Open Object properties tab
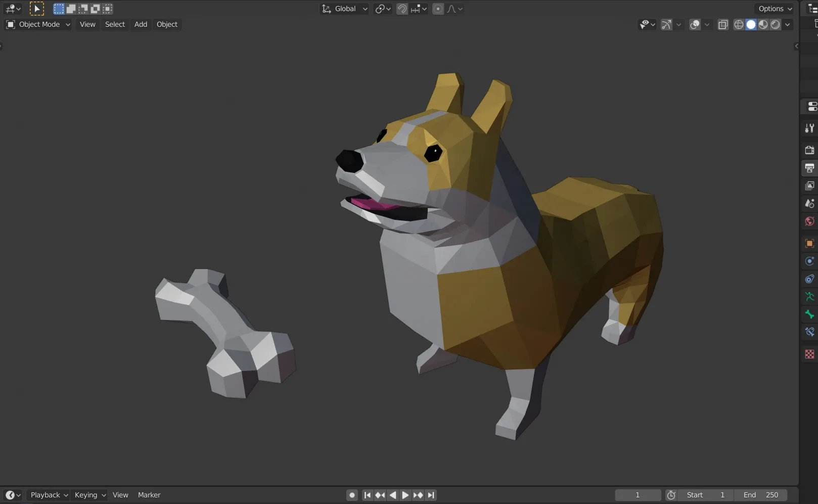Viewport: 818px width, 504px height. click(809, 243)
